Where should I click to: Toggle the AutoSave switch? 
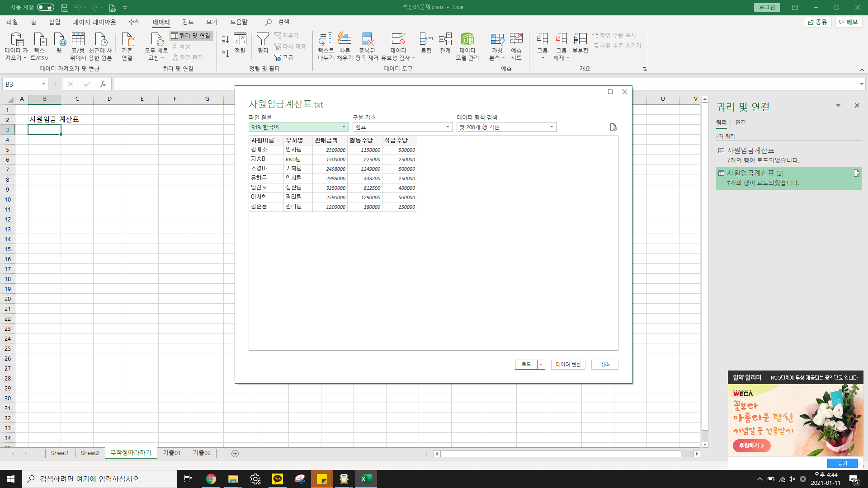[46, 7]
